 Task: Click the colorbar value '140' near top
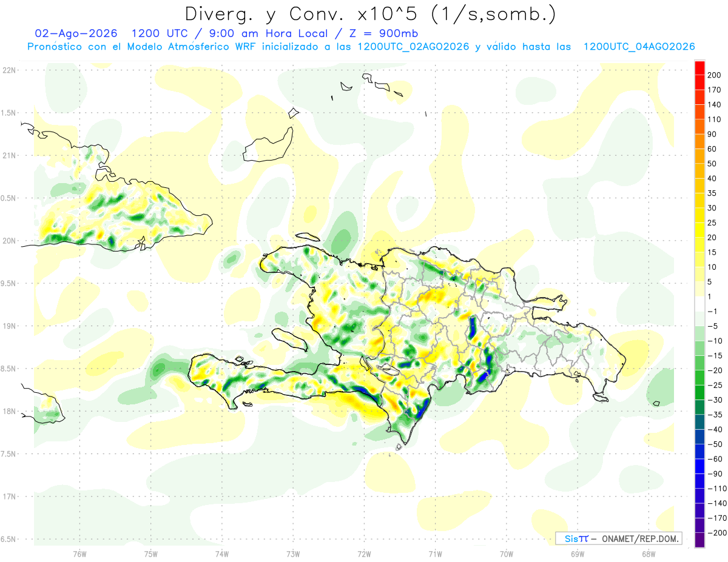coord(715,105)
